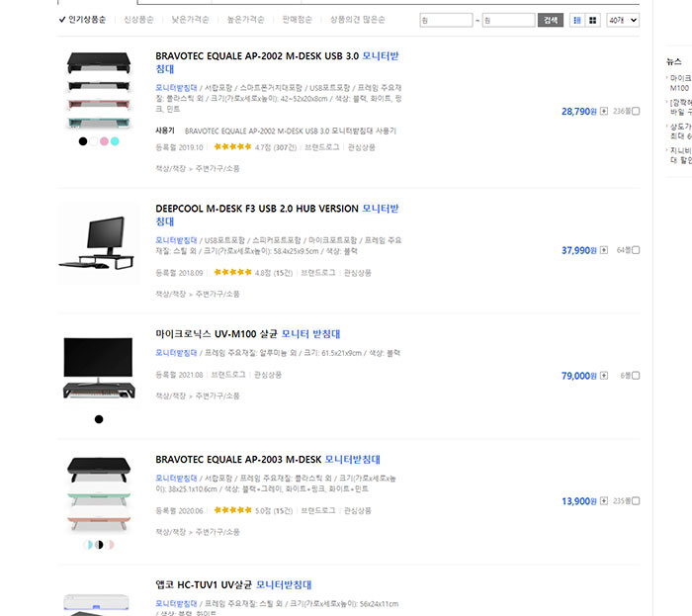Click 브랜드로그 in DEEPCOOL row
Image resolution: width=692 pixels, height=616 pixels.
[x=317, y=273]
